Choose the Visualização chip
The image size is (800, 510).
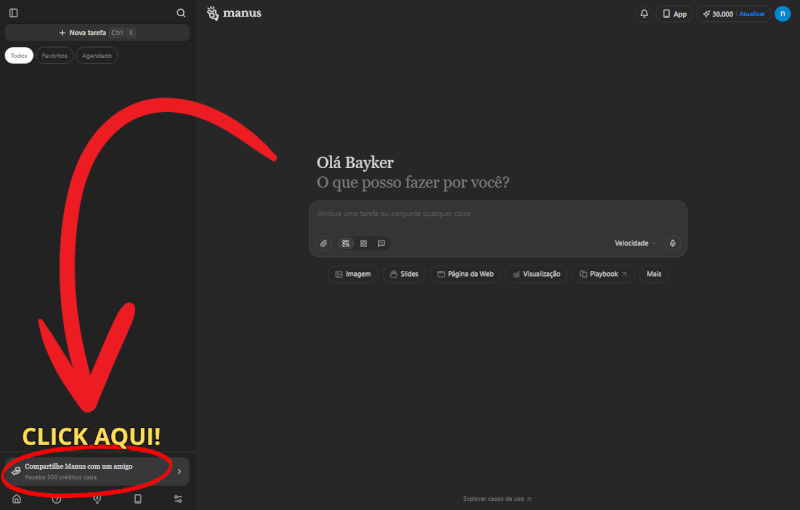(x=536, y=274)
